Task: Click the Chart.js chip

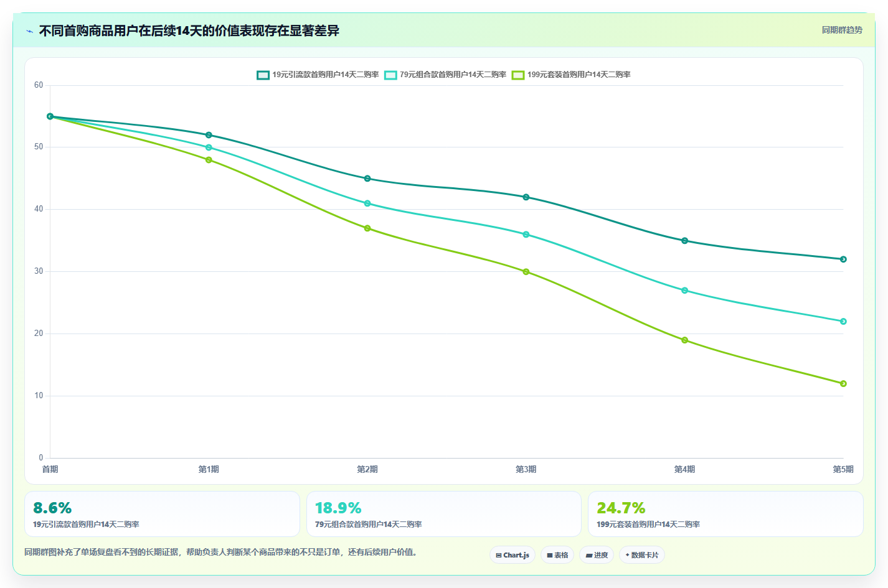Action: click(512, 555)
